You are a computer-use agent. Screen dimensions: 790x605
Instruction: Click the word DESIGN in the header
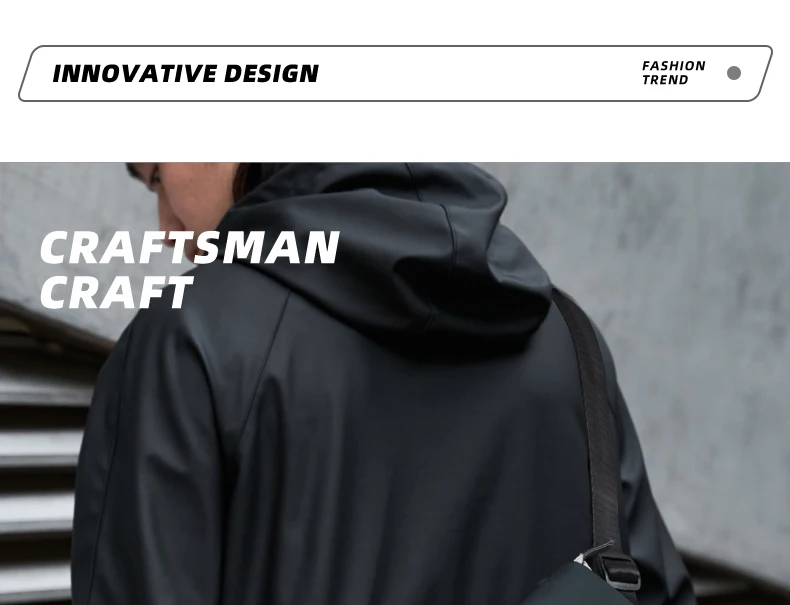271,74
